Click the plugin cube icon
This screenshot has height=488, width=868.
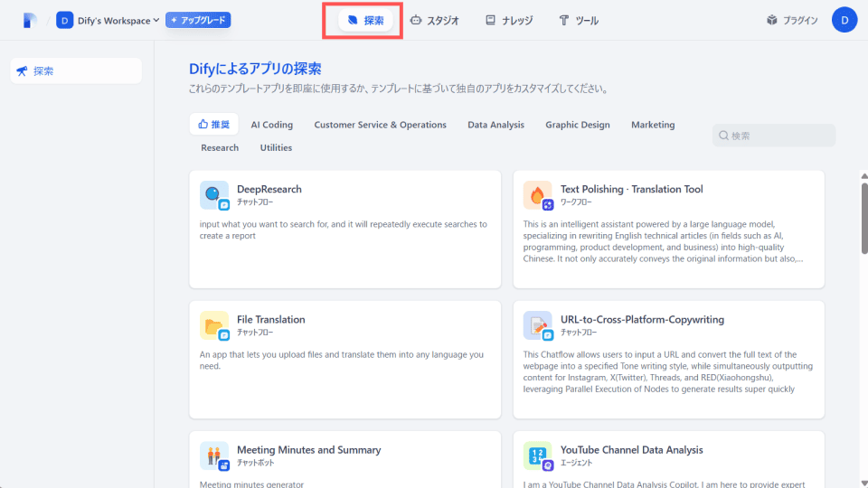pyautogui.click(x=771, y=21)
